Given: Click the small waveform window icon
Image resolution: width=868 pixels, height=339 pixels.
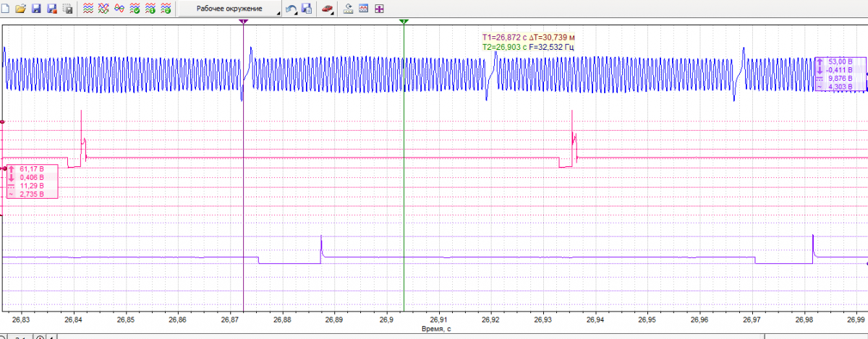Looking at the screenshot, I should point(363,9).
